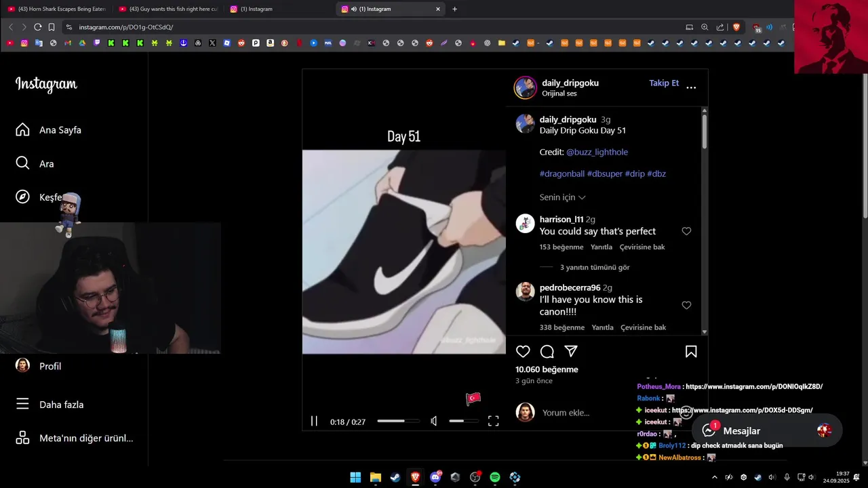Click Çevirisine bak under harrison_l11's comment
Viewport: 868px width, 488px height.
[x=642, y=247]
